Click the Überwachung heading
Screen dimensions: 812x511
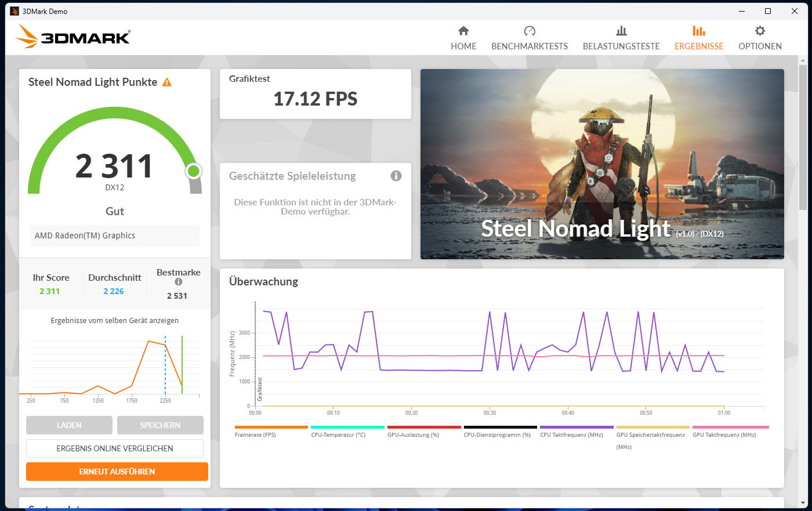[263, 281]
